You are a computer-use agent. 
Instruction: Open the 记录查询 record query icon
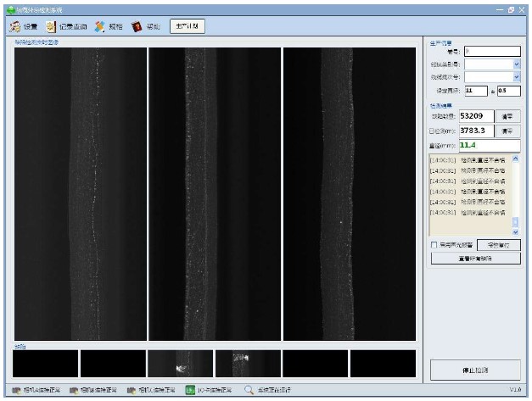point(50,27)
